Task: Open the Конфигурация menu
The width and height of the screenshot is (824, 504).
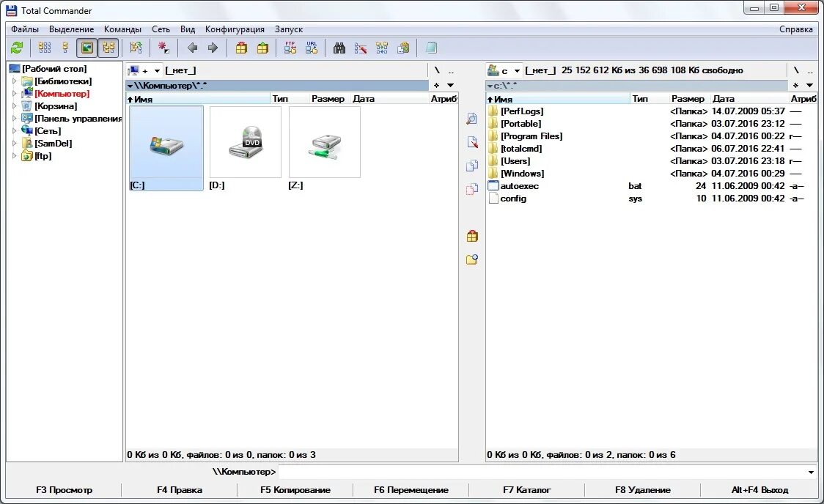Action: click(x=235, y=29)
